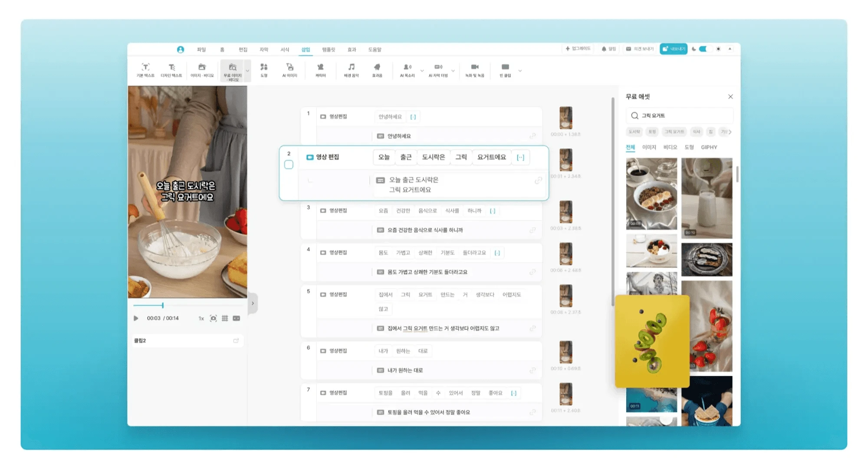This screenshot has width=868, height=463.
Task: Click the link icon in the clip 2 subtitle row
Action: click(x=538, y=180)
